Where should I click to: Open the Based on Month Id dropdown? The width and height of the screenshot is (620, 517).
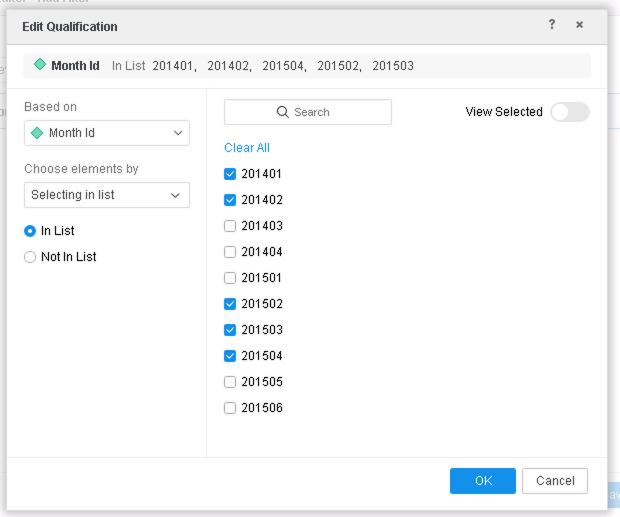[x=107, y=133]
